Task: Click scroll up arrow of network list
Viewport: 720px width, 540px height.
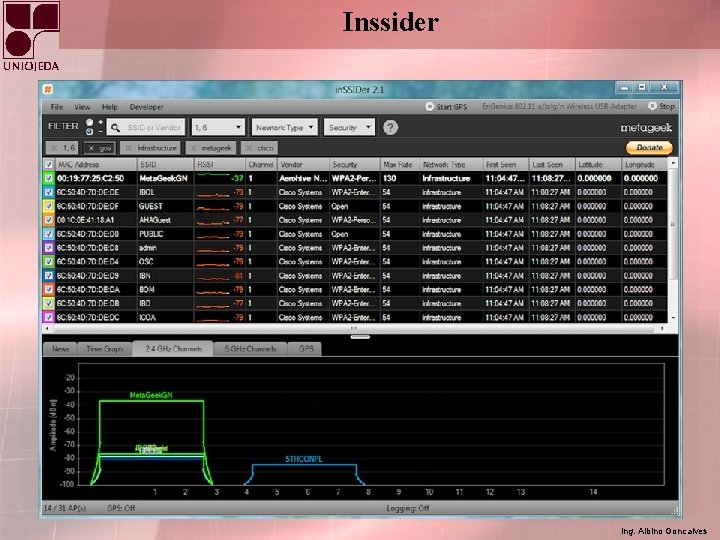Action: (673, 163)
